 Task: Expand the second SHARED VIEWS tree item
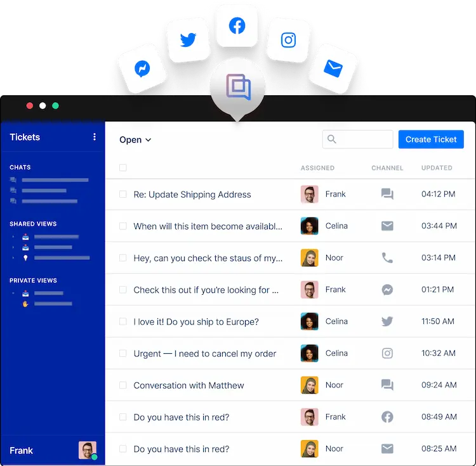pos(13,247)
